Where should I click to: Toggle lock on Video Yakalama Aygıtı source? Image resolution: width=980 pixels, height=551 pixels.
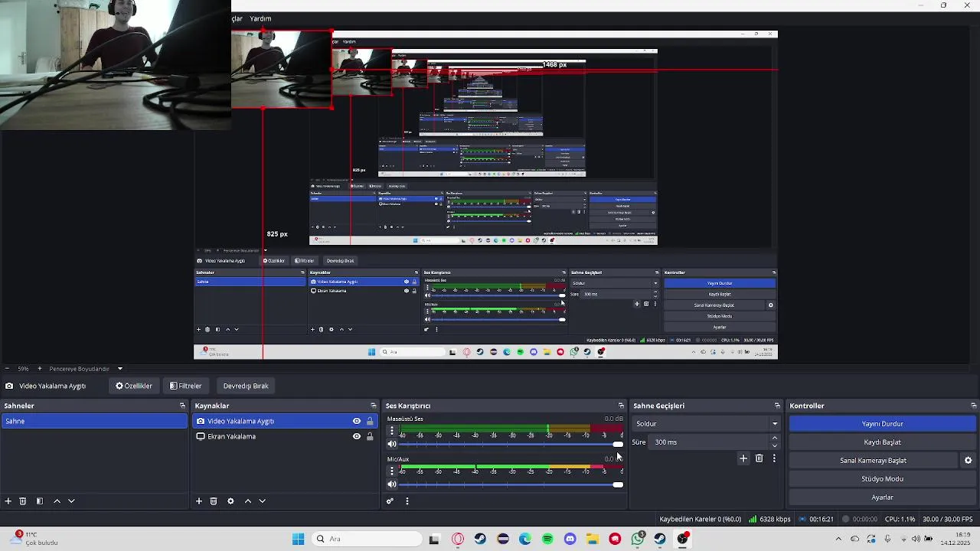pos(370,421)
